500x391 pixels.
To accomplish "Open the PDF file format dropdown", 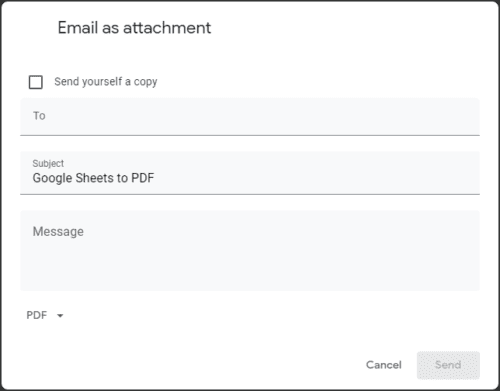I will 45,315.
